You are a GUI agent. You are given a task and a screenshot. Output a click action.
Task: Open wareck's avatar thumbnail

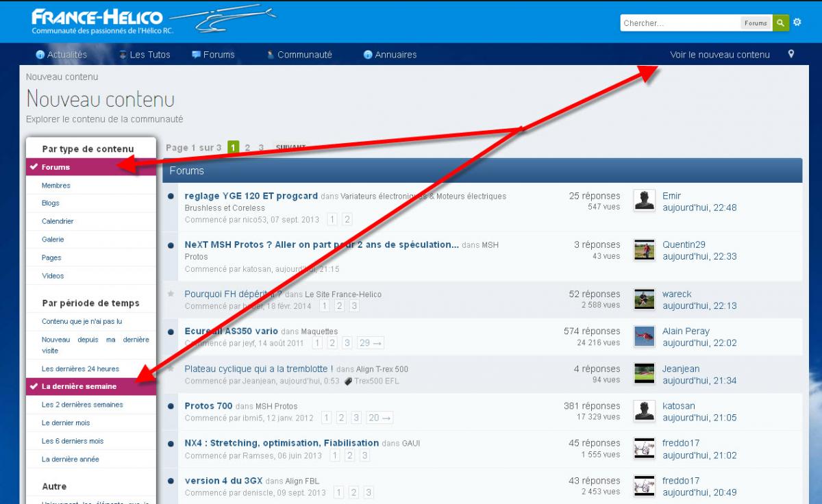(644, 299)
